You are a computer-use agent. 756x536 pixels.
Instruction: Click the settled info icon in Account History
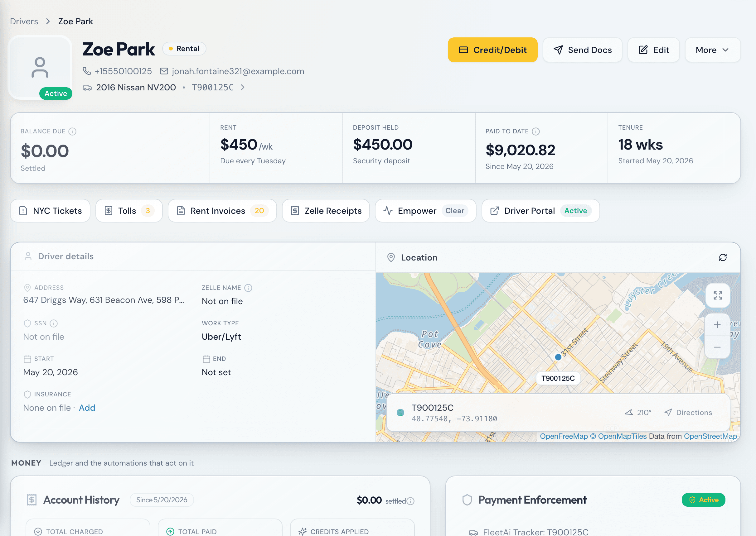(x=410, y=501)
